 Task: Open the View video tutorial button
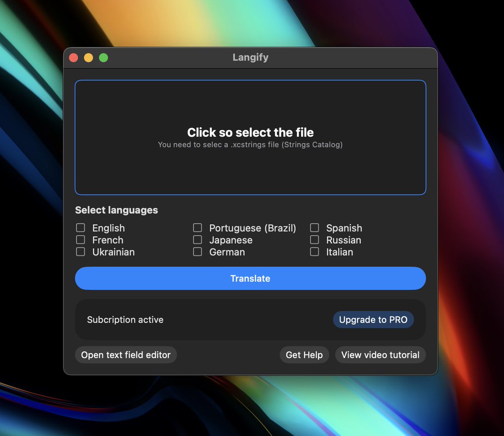[381, 355]
